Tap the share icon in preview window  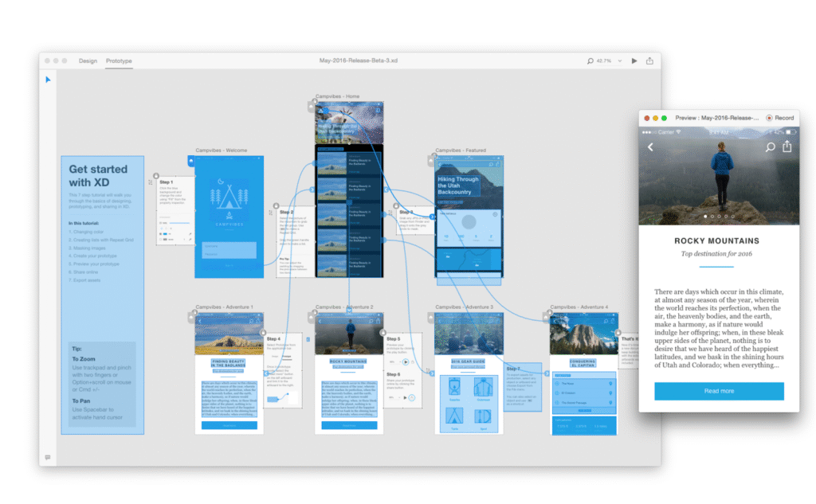[787, 147]
